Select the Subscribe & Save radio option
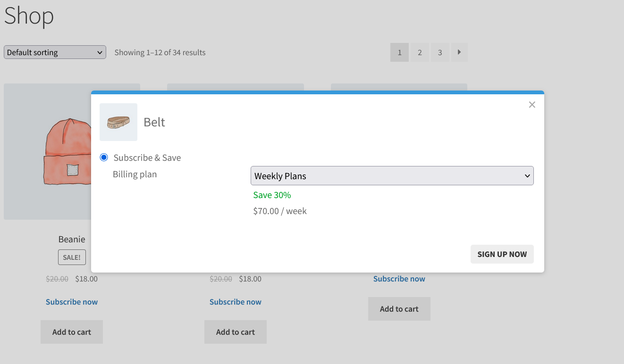This screenshot has width=624, height=364. click(104, 157)
